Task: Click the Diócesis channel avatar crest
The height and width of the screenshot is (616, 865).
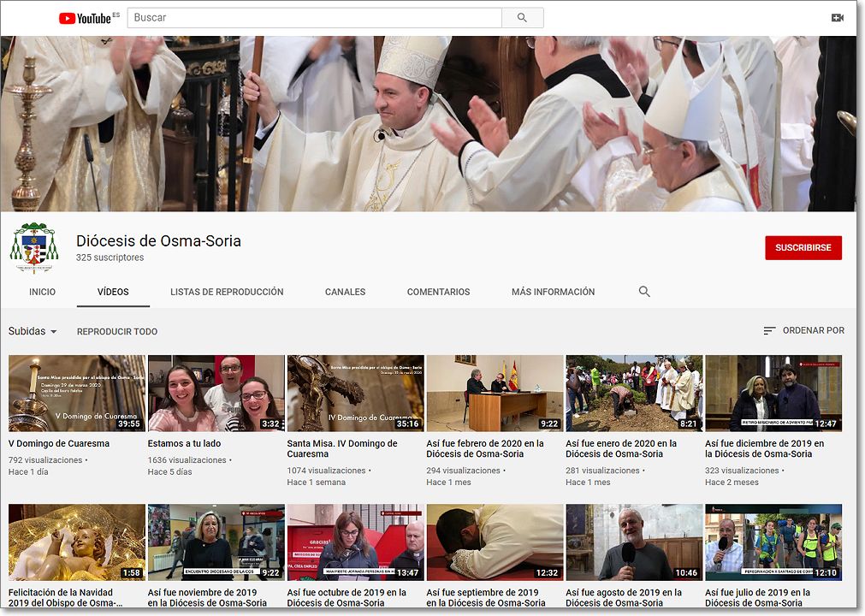Action: click(x=34, y=247)
